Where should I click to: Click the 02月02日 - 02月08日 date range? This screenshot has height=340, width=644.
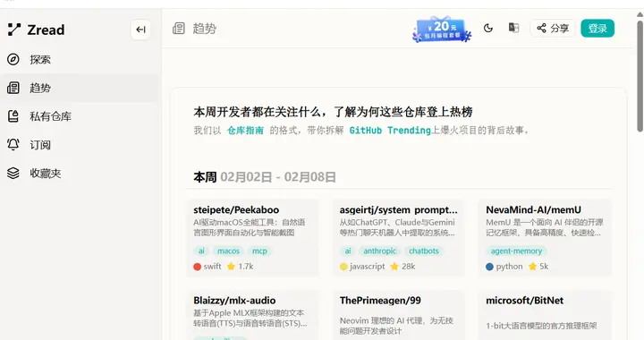pos(278,177)
